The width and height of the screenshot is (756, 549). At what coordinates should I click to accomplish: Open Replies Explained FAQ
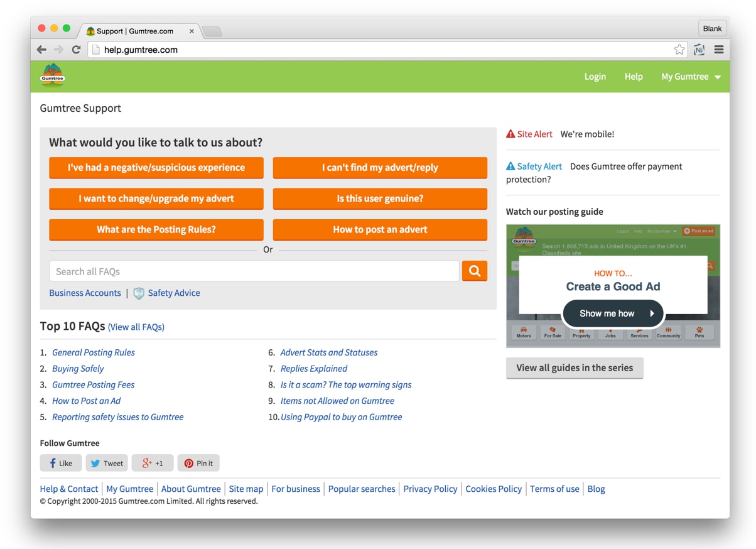click(314, 369)
